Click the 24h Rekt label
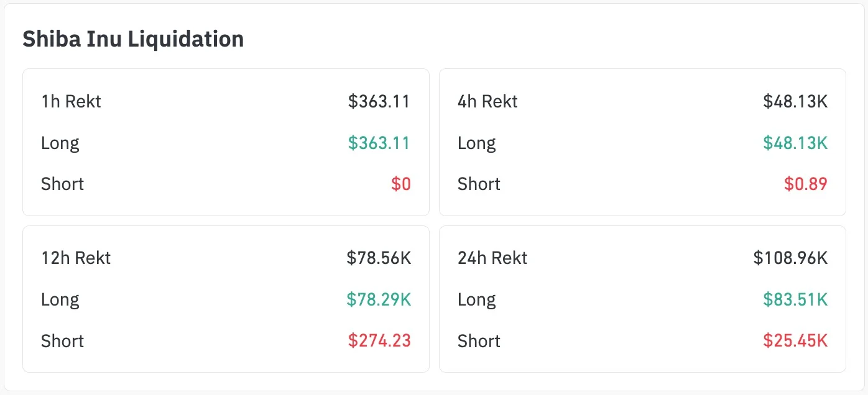Screen dimensions: 868x395 click(x=492, y=258)
